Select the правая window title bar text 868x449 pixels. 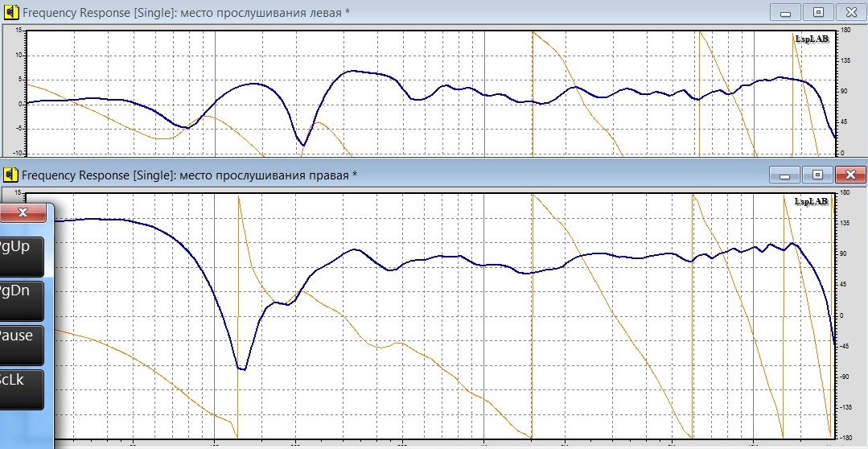point(189,175)
